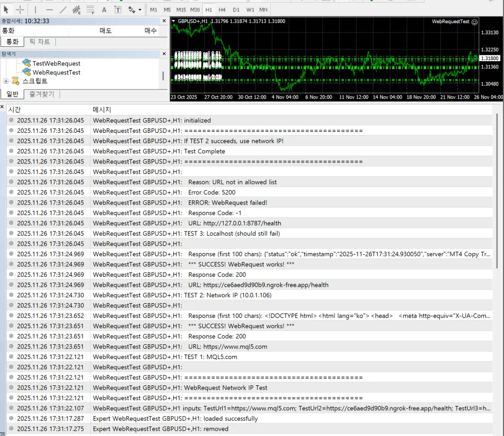504x436 pixels.
Task: Select the vertical line drawing tool
Action: point(35,9)
